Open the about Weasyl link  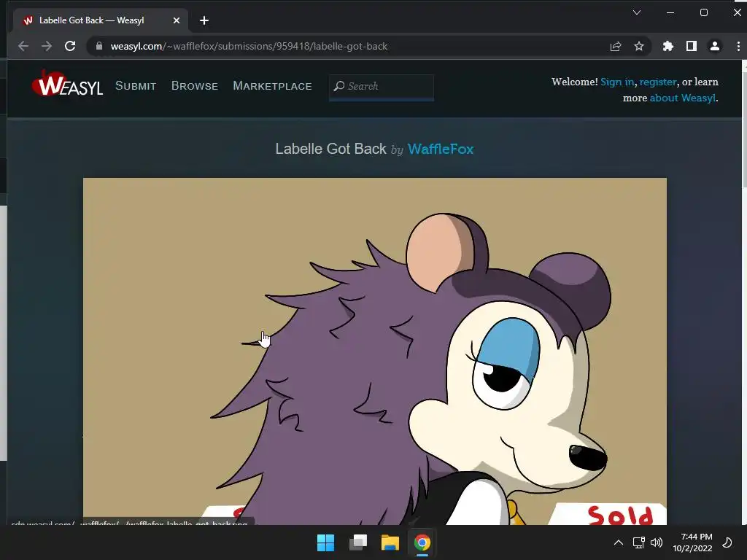683,98
